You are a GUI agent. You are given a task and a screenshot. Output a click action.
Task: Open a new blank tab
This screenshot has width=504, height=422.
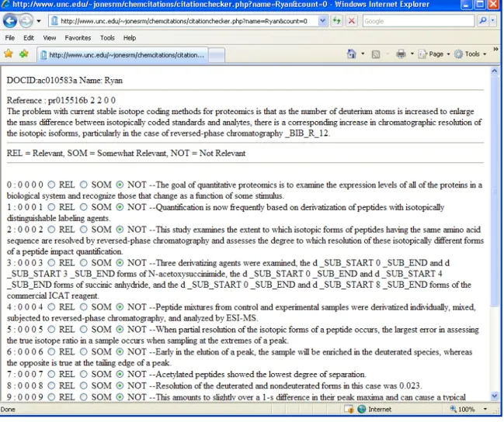pos(217,55)
